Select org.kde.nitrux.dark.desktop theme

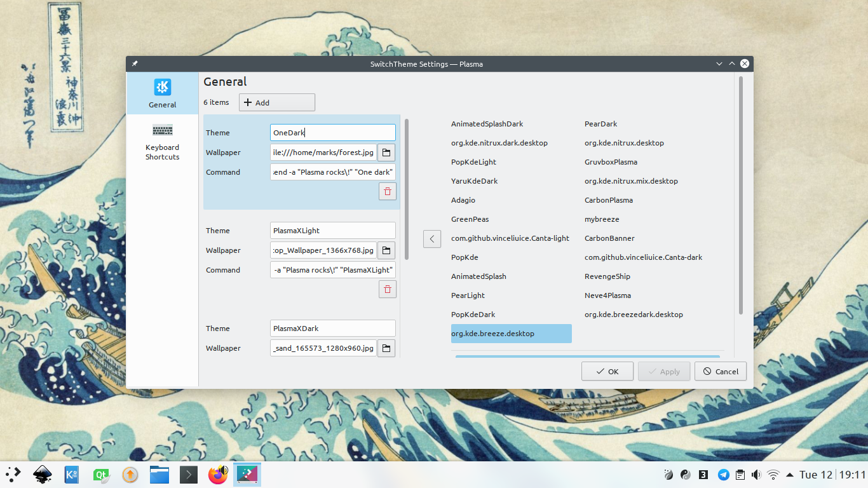coord(499,143)
